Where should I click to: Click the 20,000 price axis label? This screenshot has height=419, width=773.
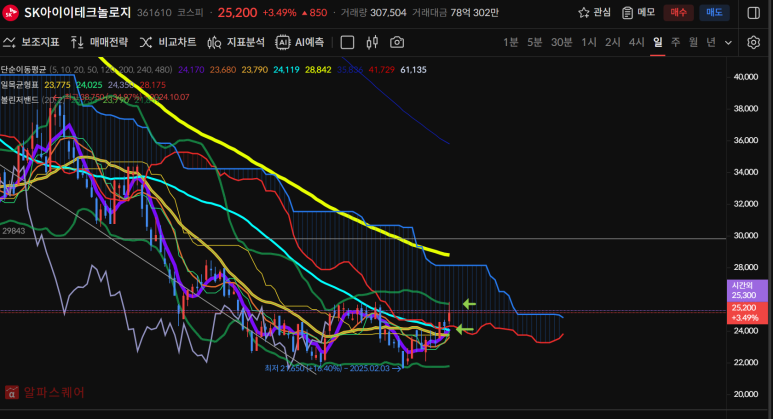pyautogui.click(x=746, y=394)
